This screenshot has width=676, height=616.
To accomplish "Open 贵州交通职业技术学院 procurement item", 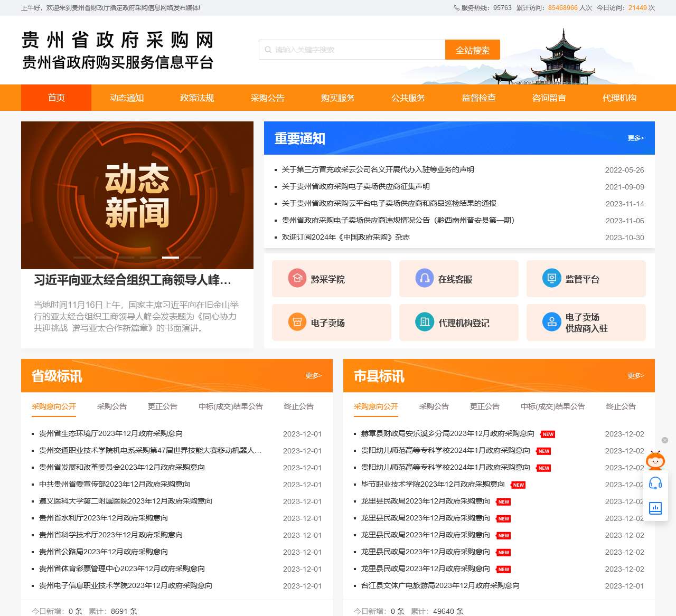I will (x=151, y=450).
